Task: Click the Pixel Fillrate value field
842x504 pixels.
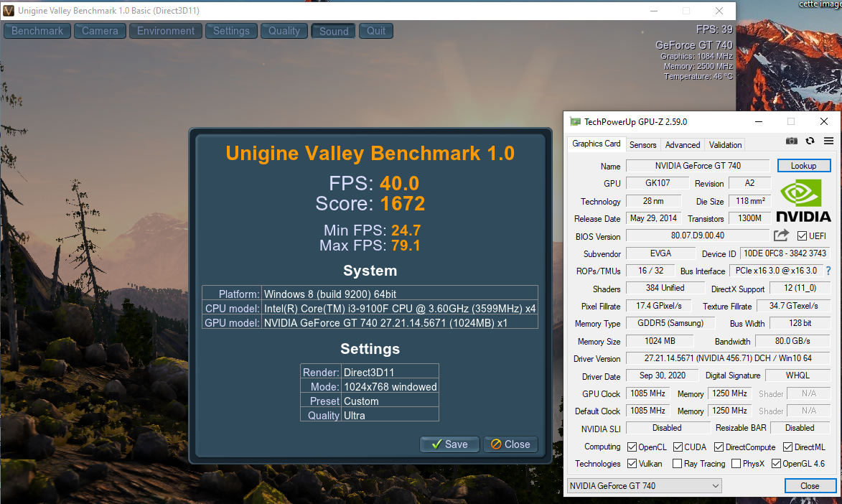Action: tap(658, 306)
